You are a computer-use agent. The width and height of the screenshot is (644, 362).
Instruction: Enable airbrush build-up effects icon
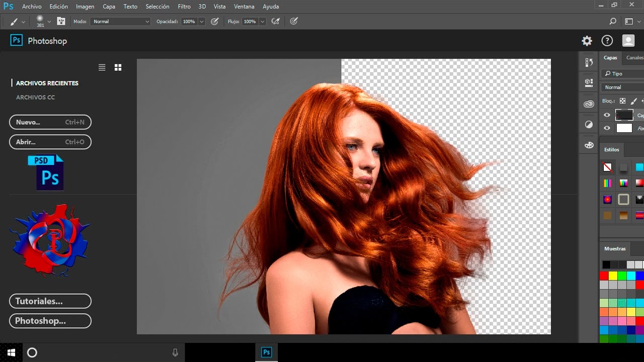(275, 21)
